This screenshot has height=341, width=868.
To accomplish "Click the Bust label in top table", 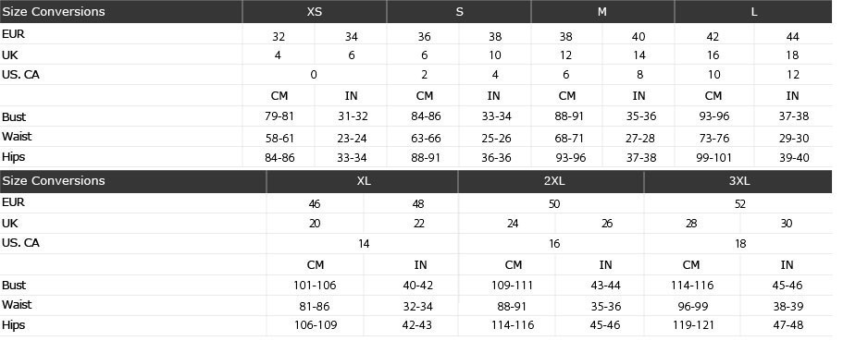I will click(x=14, y=116).
